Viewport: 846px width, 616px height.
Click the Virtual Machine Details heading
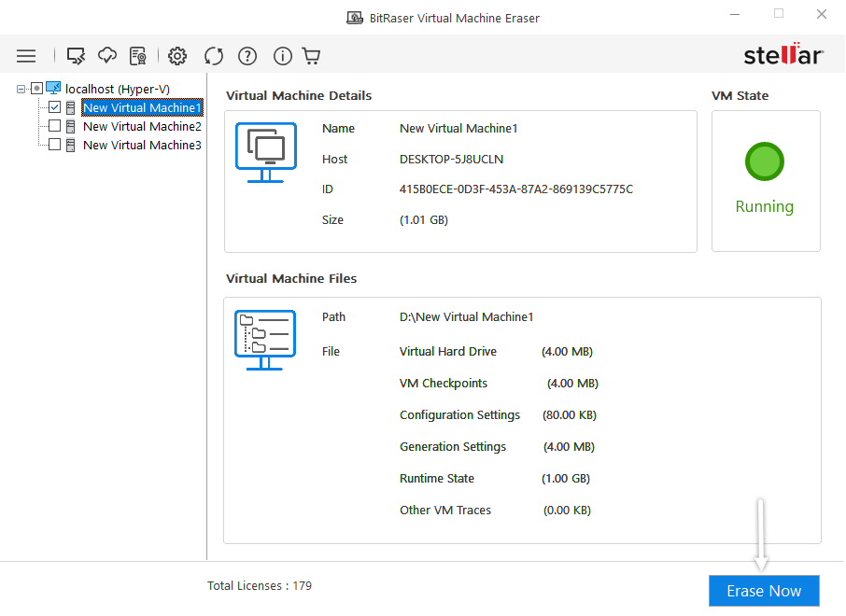299,96
